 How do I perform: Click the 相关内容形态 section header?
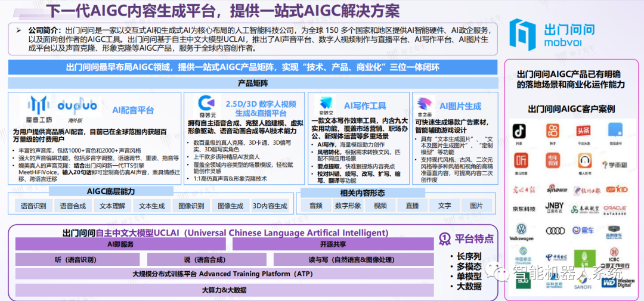coord(363,193)
